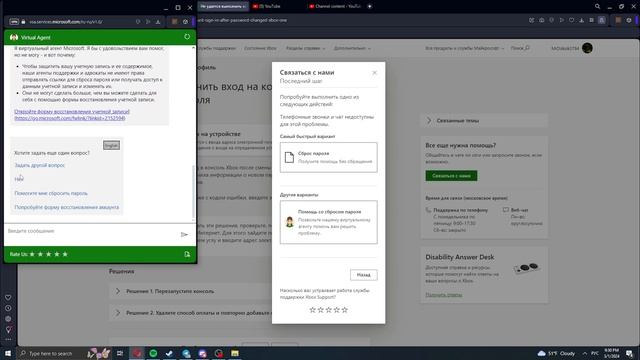This screenshot has height=360, width=640.
Task: Click Состояние Xbox in the nav bar
Action: pos(260,48)
